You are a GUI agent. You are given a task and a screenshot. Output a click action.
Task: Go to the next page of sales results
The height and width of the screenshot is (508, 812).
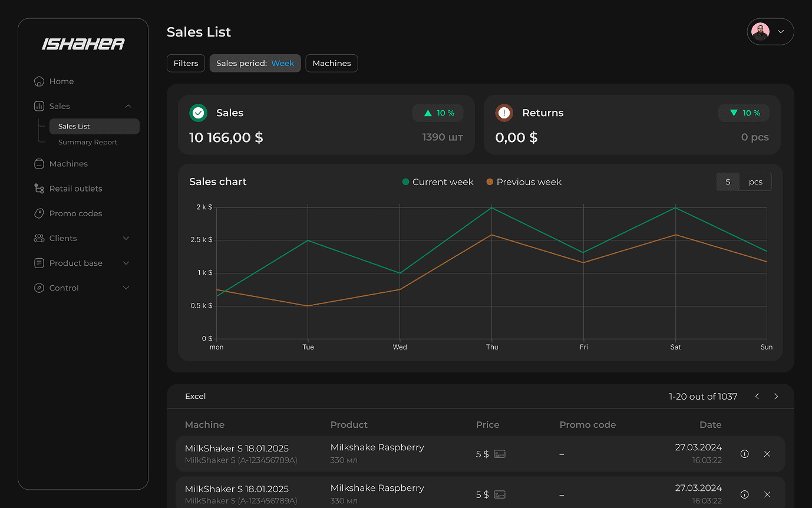coord(776,396)
